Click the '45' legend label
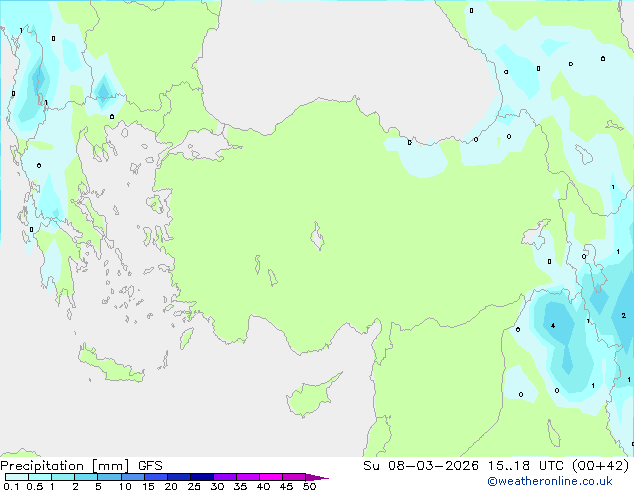Screen dimensions: 634x490 pyautogui.click(x=286, y=486)
